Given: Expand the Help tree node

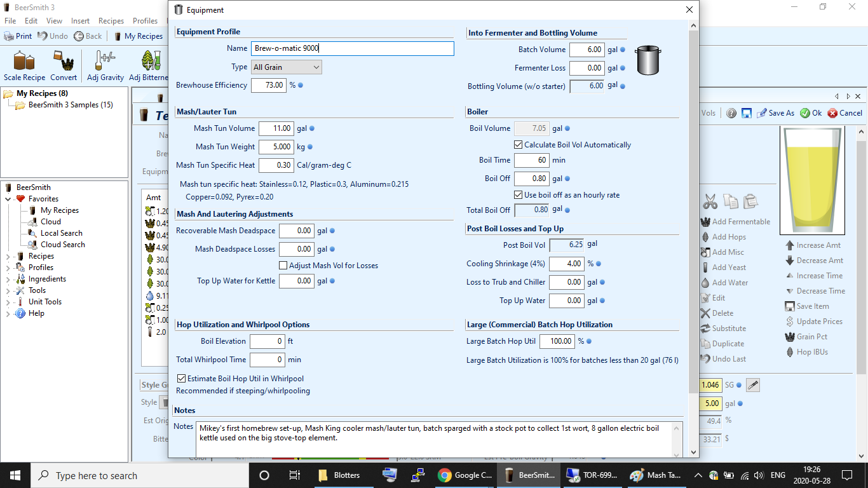Looking at the screenshot, I should tap(8, 313).
